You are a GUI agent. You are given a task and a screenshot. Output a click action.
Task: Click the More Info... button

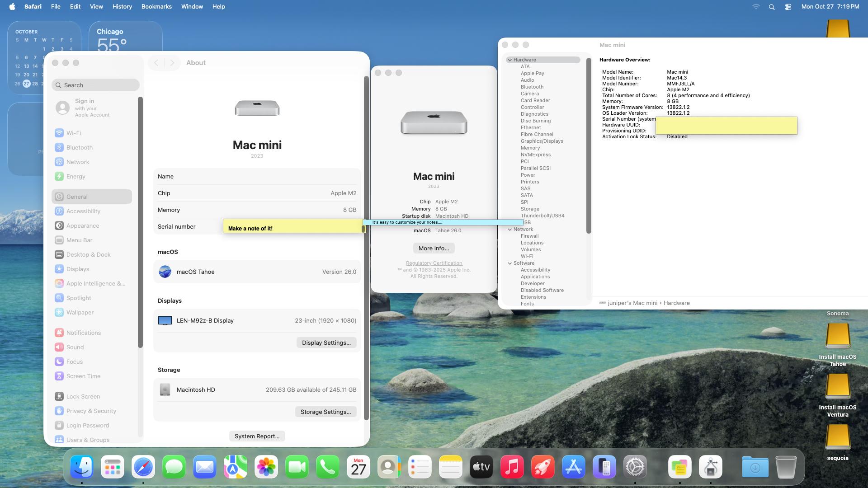click(x=434, y=248)
